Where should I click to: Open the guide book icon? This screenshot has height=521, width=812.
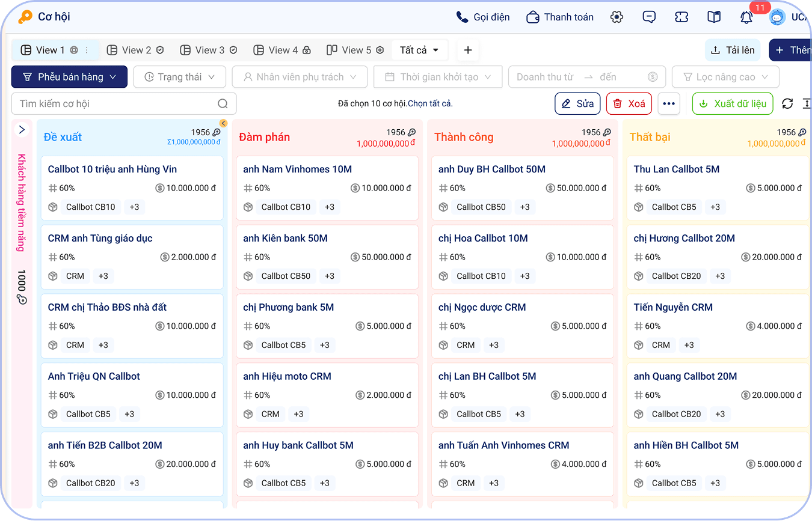tap(714, 17)
